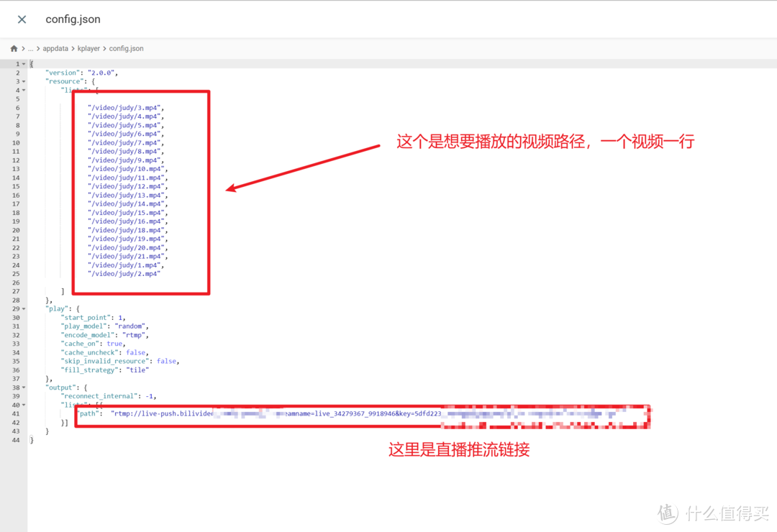This screenshot has height=532, width=777.
Task: Navigate to kplayer in the breadcrumb
Action: pyautogui.click(x=88, y=49)
